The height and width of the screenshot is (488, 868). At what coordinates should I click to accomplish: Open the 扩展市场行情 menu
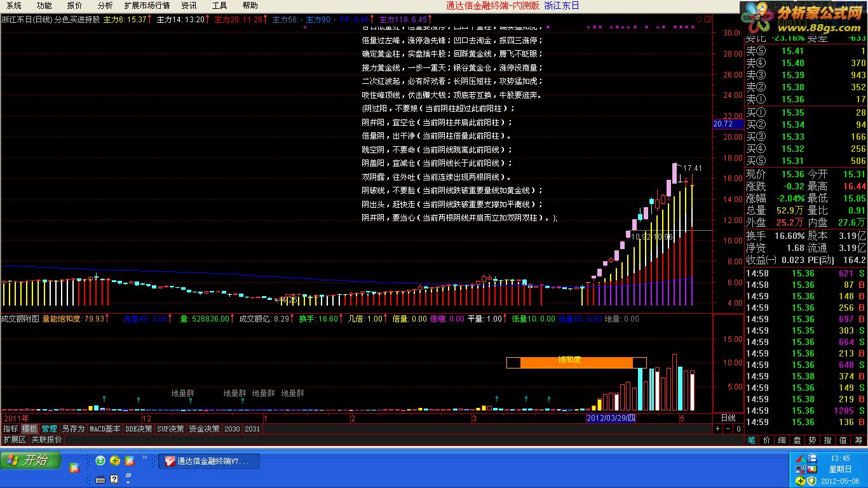click(x=147, y=6)
